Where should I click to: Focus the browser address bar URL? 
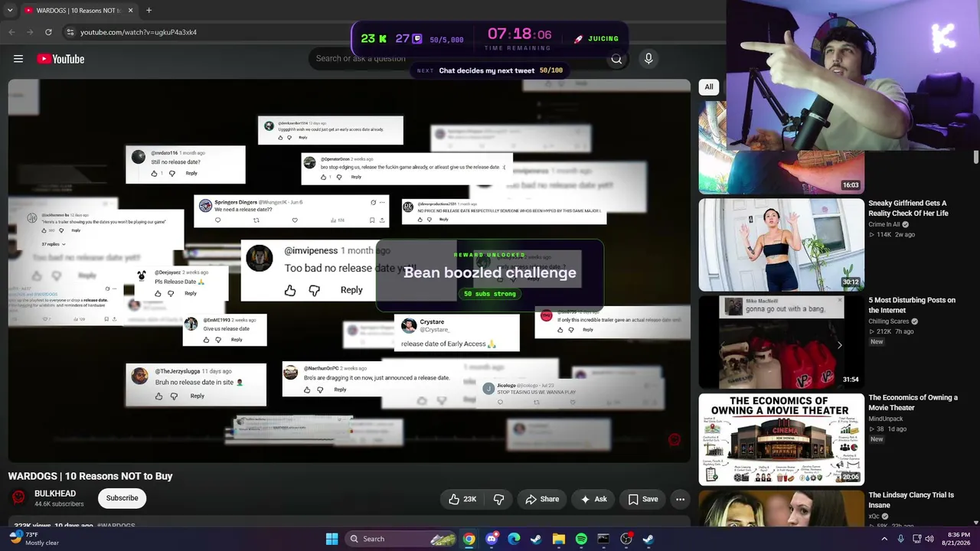coord(139,32)
